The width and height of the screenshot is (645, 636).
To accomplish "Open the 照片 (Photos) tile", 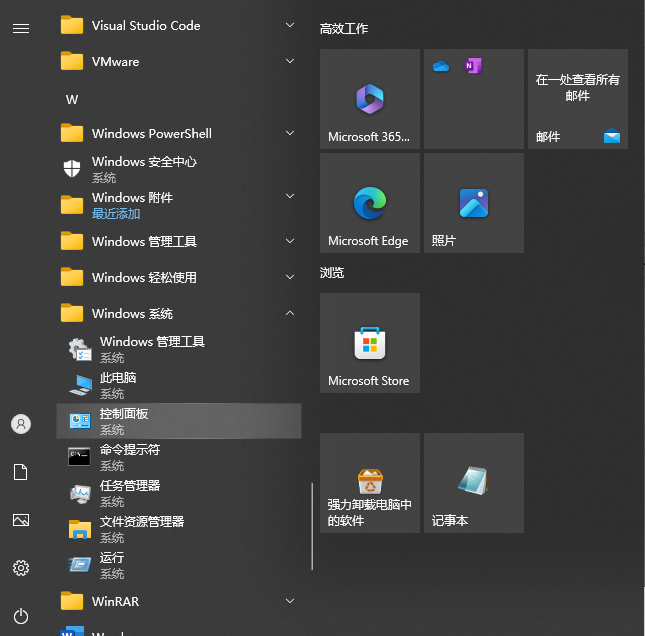I will tap(473, 203).
